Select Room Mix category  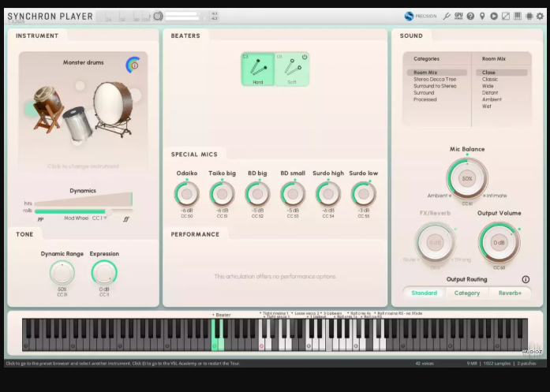pyautogui.click(x=437, y=73)
